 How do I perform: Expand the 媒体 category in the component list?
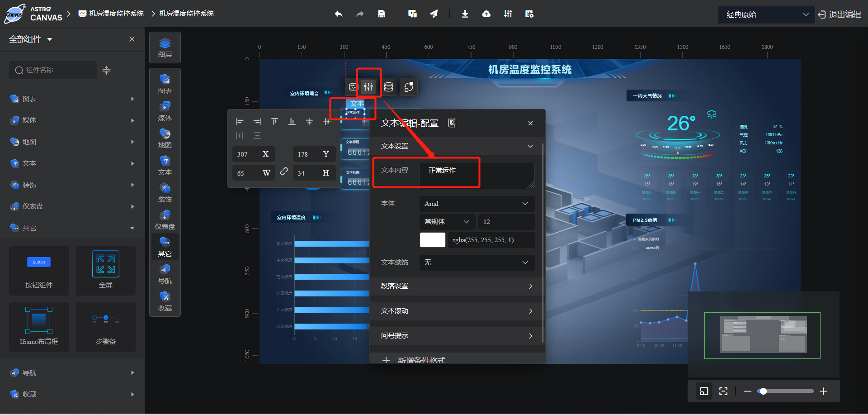coord(72,120)
